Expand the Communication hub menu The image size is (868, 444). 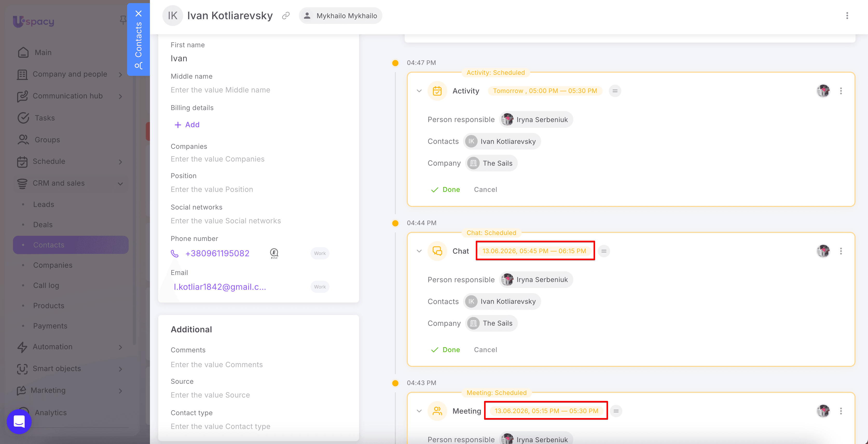point(70,96)
